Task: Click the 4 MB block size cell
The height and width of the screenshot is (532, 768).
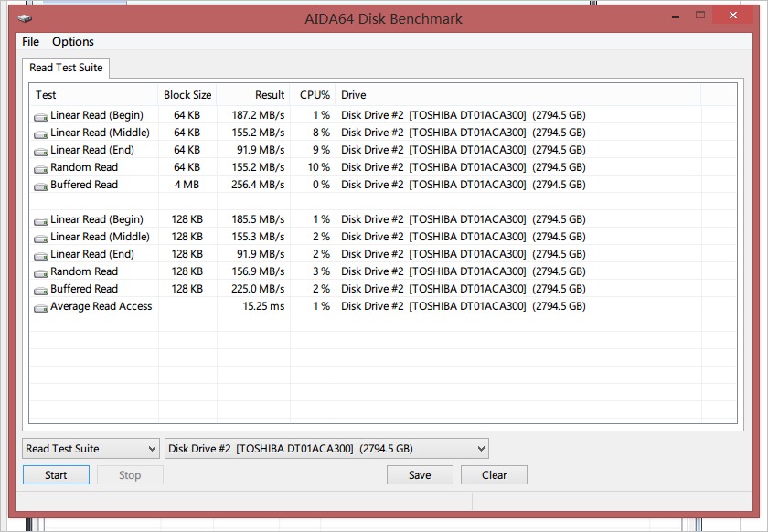Action: [x=187, y=185]
